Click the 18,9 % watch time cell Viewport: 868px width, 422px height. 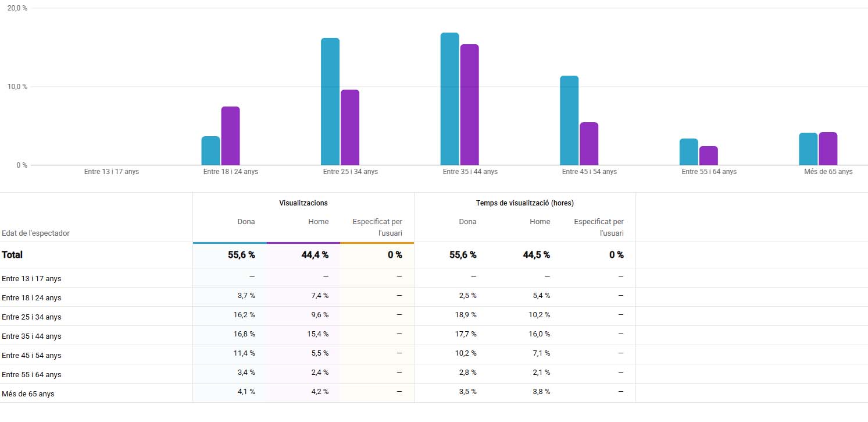(465, 315)
